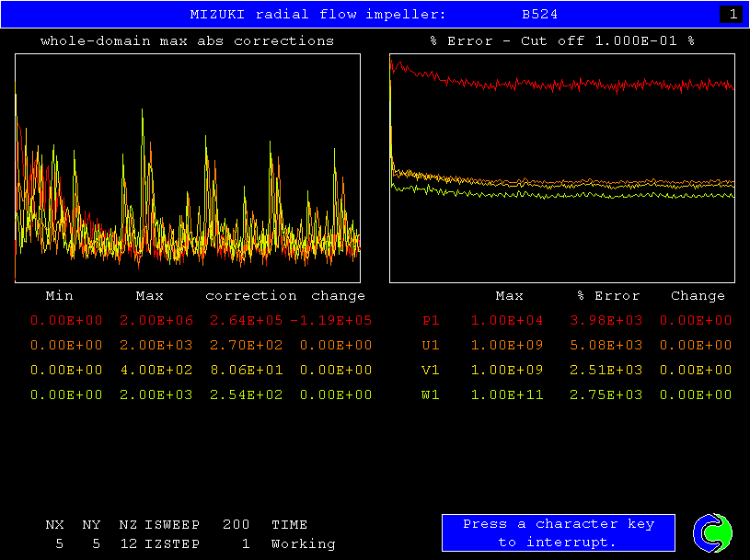This screenshot has width=750, height=560.
Task: Click the MIZUKI radial flow impeller title
Action: (317, 15)
